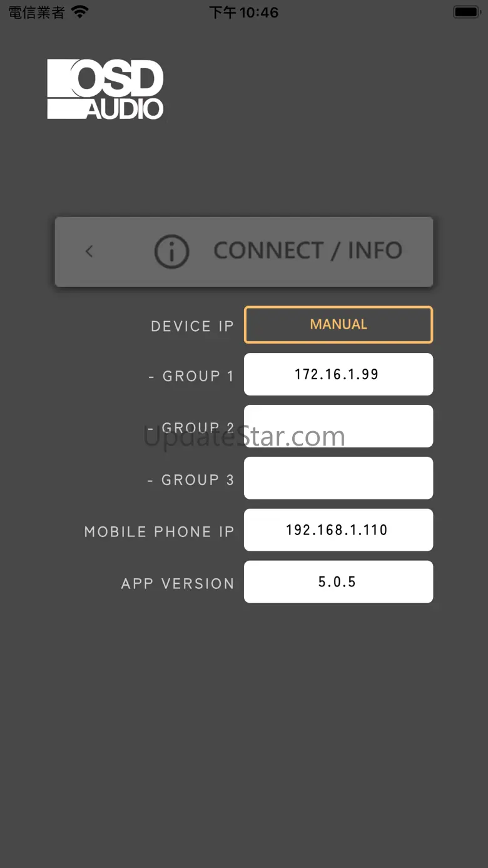Select the empty Group 2 field
Screen dimensions: 488x868
[x=338, y=426]
